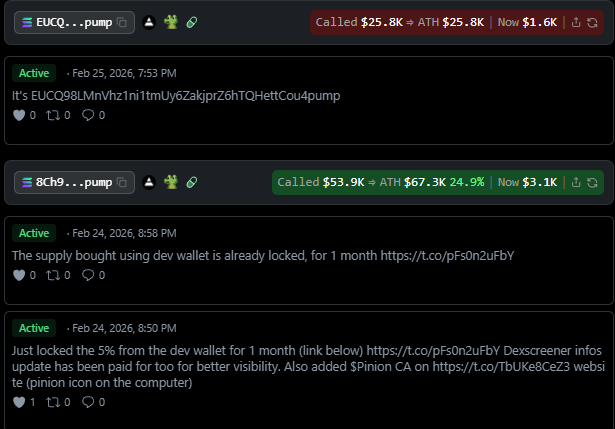The image size is (615, 429).
Task: Open the t.co/pFs0n2uFbY link in 8:58 PM post
Action: point(447,256)
